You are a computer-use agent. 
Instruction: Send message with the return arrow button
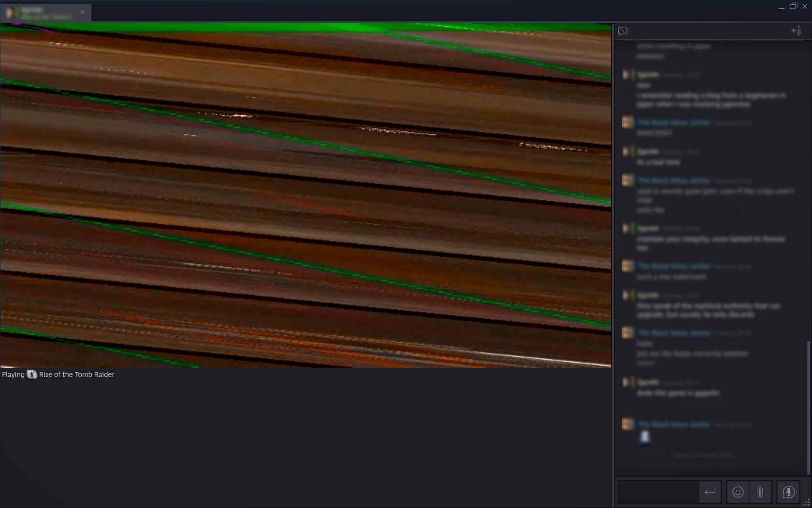710,492
